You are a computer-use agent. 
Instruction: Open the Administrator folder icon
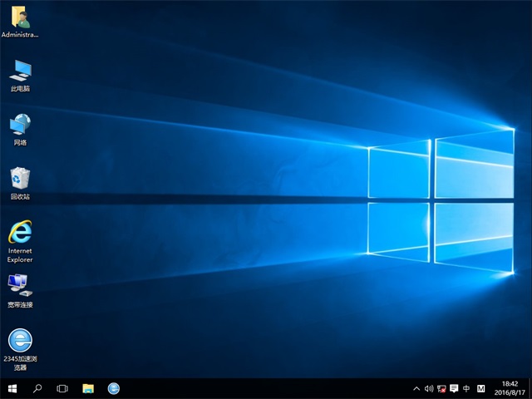coord(20,18)
